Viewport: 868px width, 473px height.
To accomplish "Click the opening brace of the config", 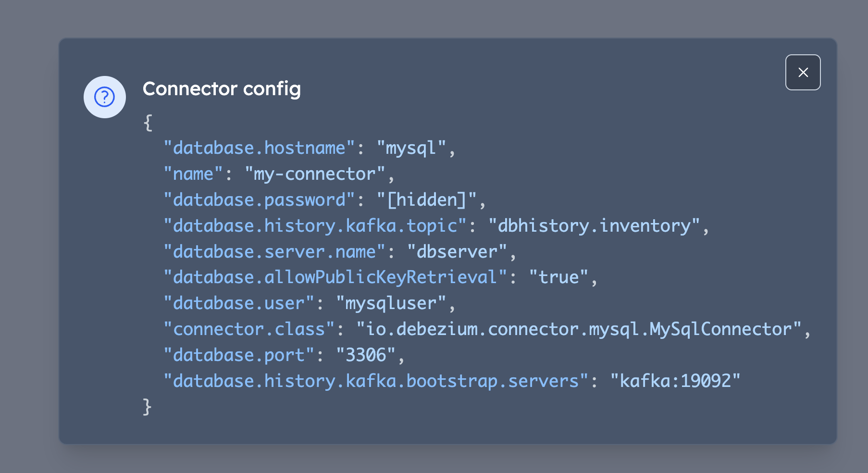I will [148, 122].
